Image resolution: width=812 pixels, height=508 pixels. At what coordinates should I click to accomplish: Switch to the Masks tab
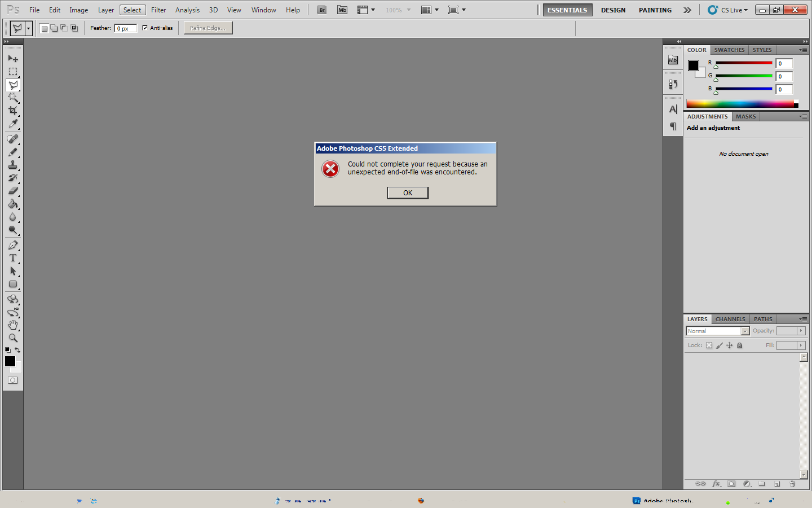tap(745, 116)
